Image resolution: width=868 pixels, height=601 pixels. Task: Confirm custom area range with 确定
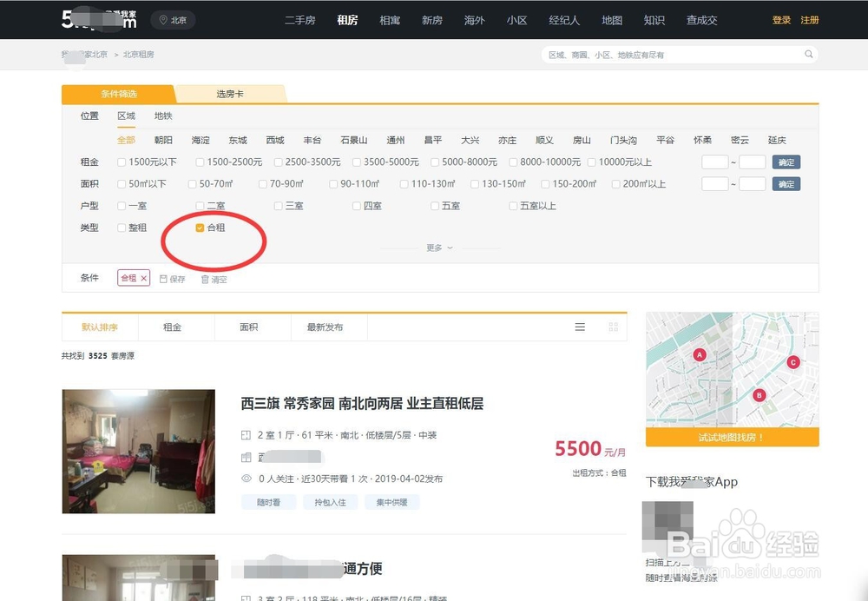click(x=786, y=184)
